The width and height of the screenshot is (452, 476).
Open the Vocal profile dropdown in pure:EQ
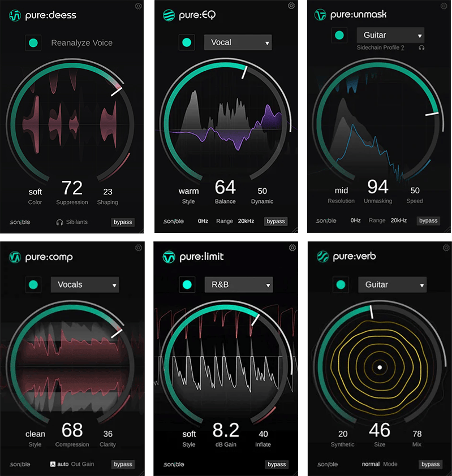point(238,42)
